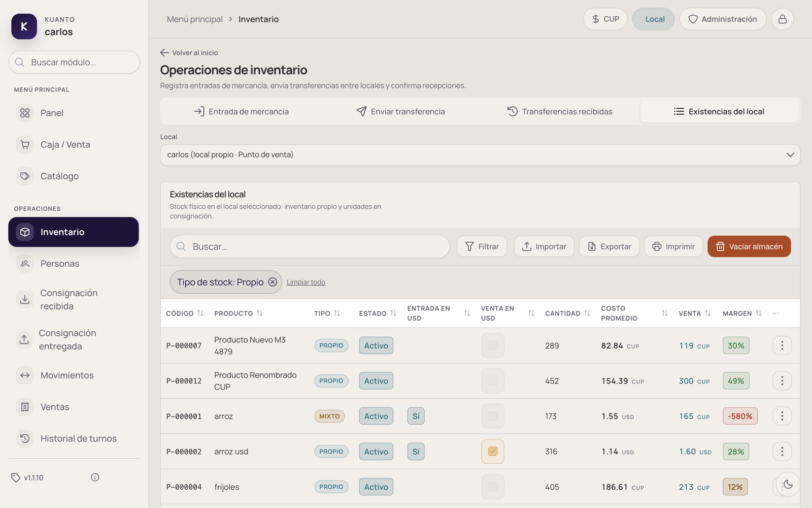Open row actions for P-000012
Image resolution: width=812 pixels, height=508 pixels.
pos(782,380)
